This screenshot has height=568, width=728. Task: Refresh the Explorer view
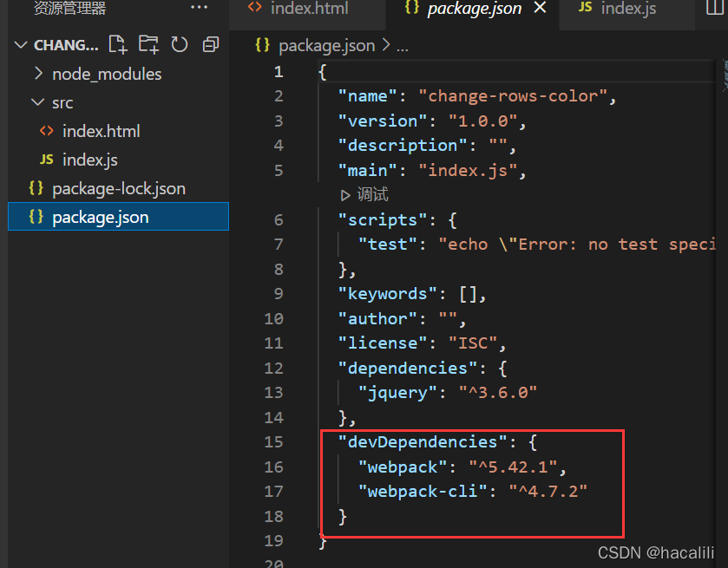click(179, 44)
